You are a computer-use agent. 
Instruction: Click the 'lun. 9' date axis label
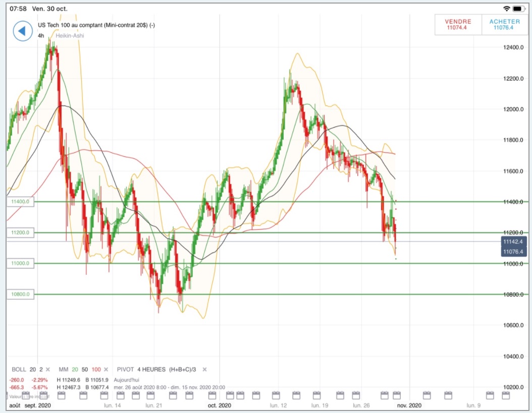pyautogui.click(x=473, y=405)
